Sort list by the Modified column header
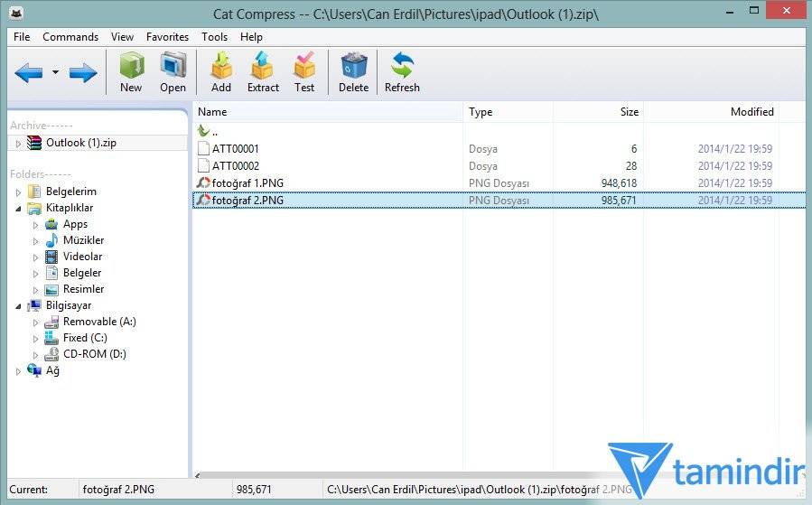This screenshot has width=812, height=505. tap(711, 112)
